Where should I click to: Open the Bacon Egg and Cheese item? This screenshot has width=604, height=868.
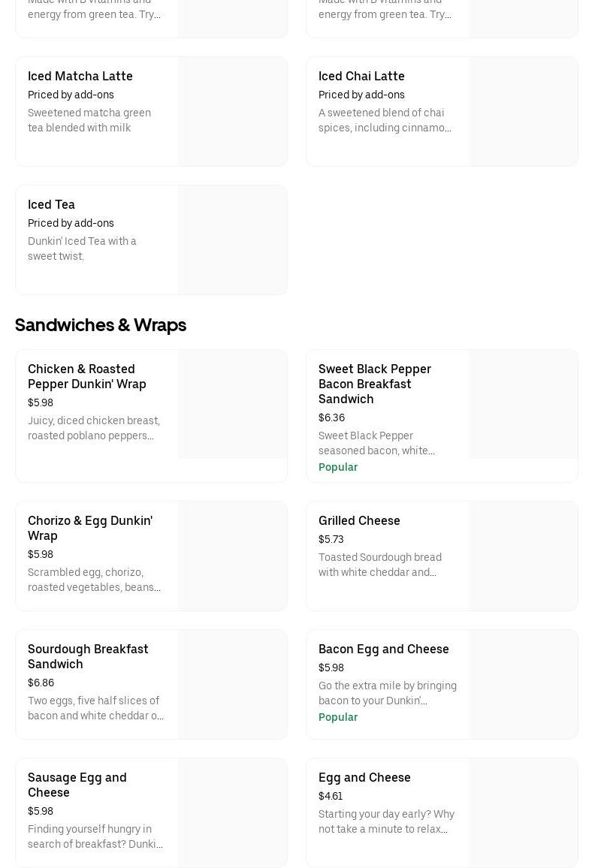click(384, 649)
